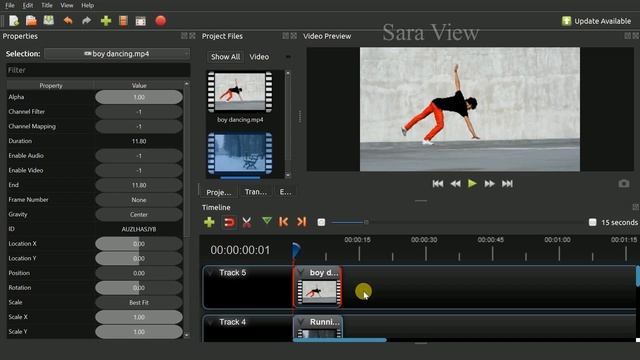Screen dimensions: 640x360
Task: Open the Enable Video value
Action: point(139,170)
